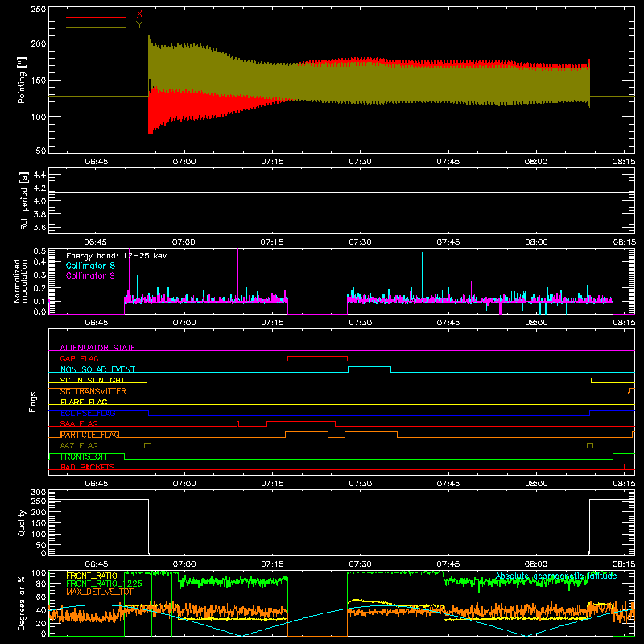The width and height of the screenshot is (644, 644).
Task: Select the olive 'Y' legend label
Action: coord(139,25)
